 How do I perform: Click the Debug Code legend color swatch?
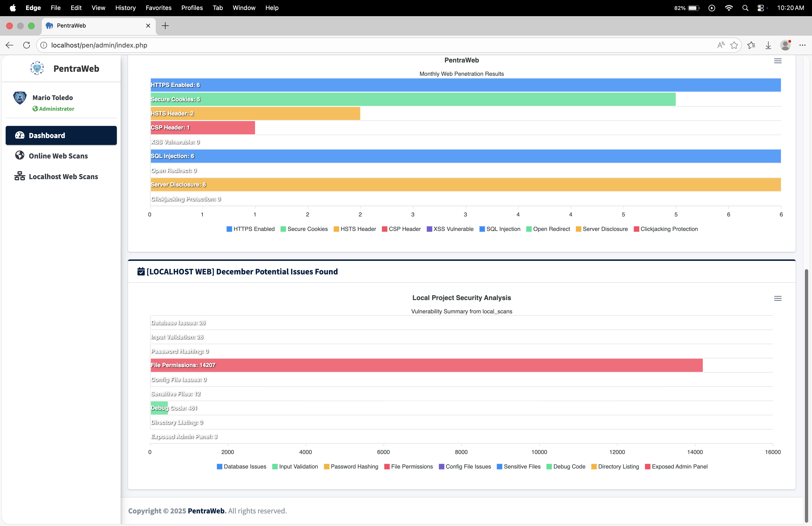(549, 467)
